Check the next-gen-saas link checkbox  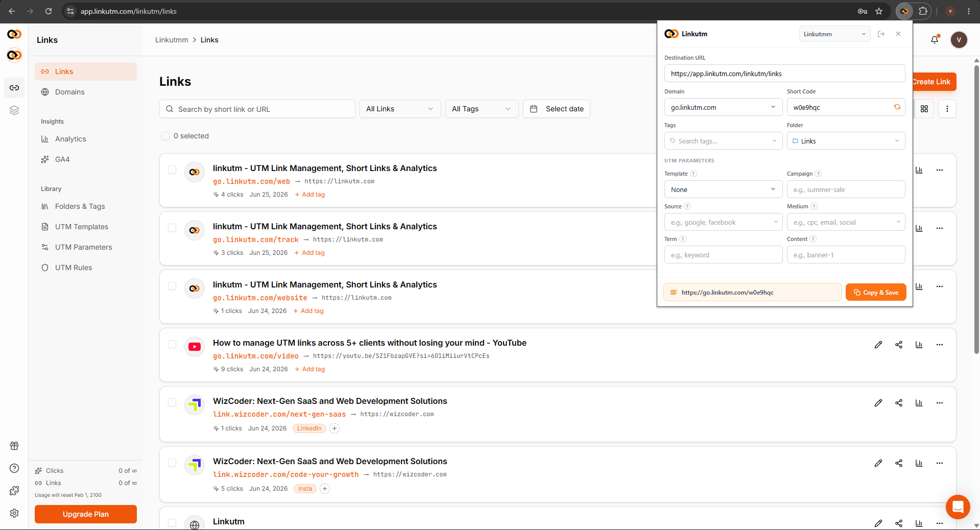[172, 402]
